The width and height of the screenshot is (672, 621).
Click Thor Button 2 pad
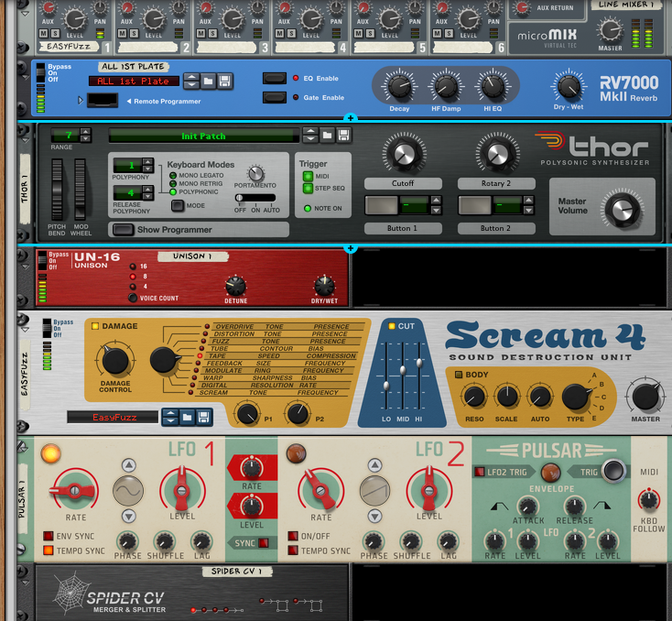pyautogui.click(x=475, y=205)
